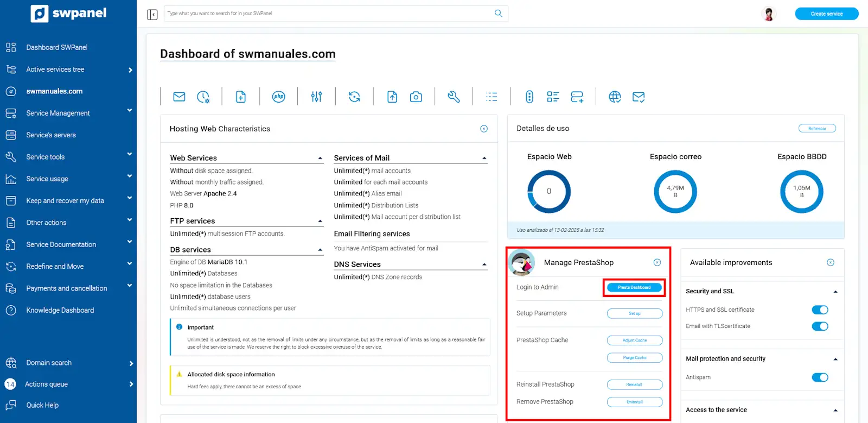Expand the Other actions menu
This screenshot has height=423, width=868.
click(130, 220)
